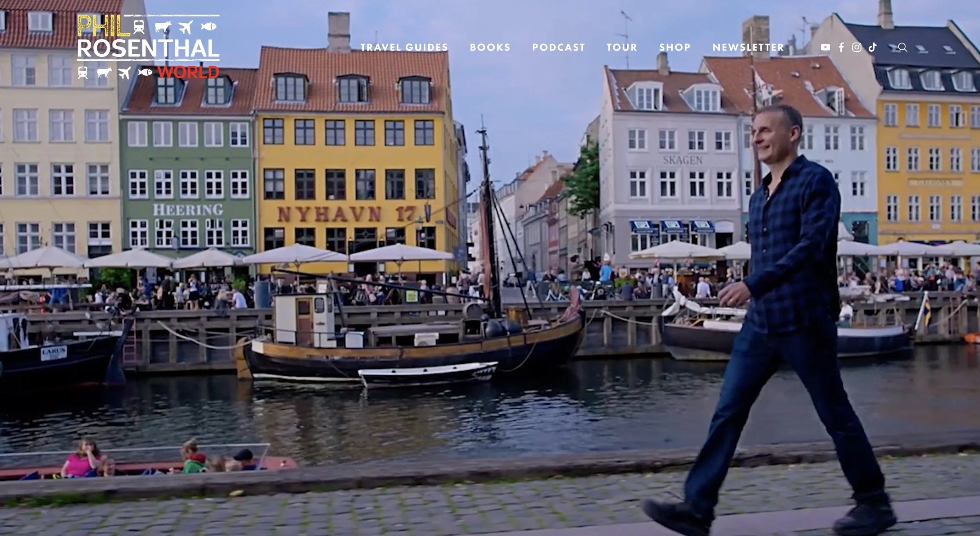Click the search magnifier icon
This screenshot has height=536, width=980.
(902, 47)
